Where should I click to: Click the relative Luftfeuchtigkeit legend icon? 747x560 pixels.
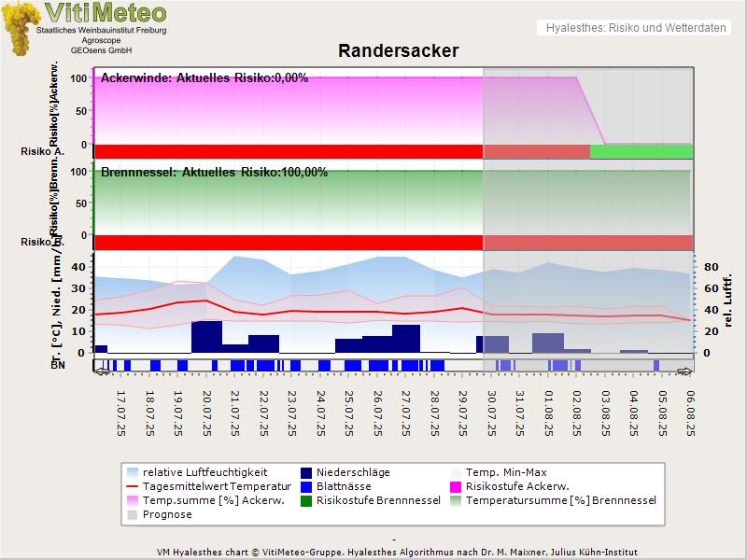pyautogui.click(x=132, y=472)
